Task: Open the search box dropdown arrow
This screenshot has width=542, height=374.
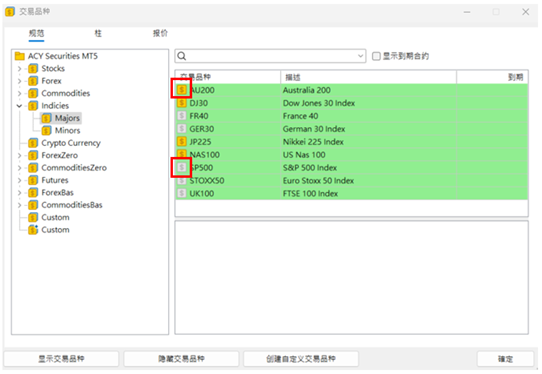Action: (360, 56)
